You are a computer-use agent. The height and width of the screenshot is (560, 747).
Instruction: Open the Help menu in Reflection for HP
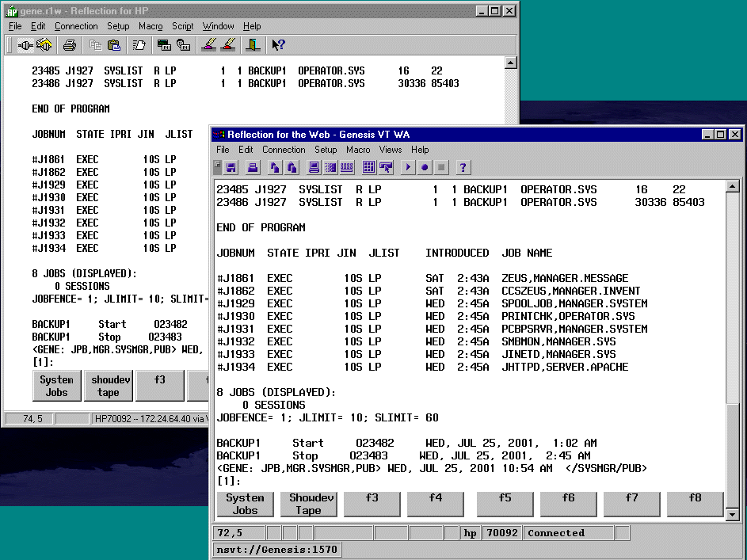coord(252,26)
